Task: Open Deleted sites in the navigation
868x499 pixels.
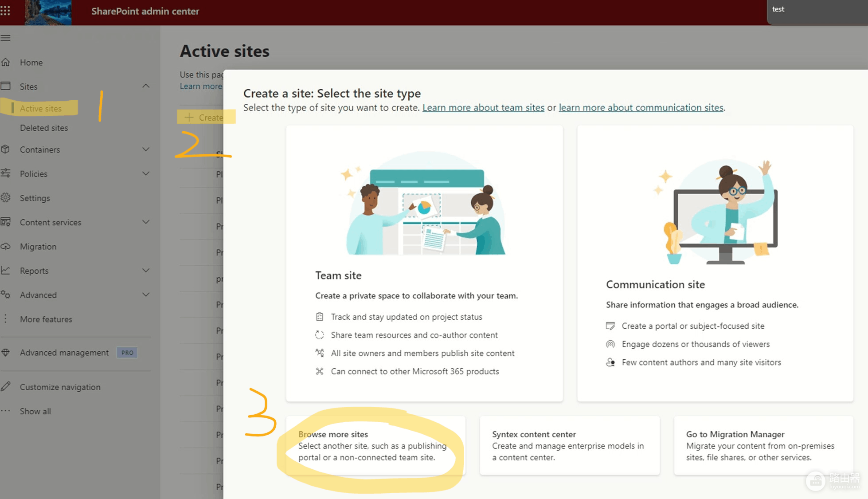Action: [x=44, y=128]
